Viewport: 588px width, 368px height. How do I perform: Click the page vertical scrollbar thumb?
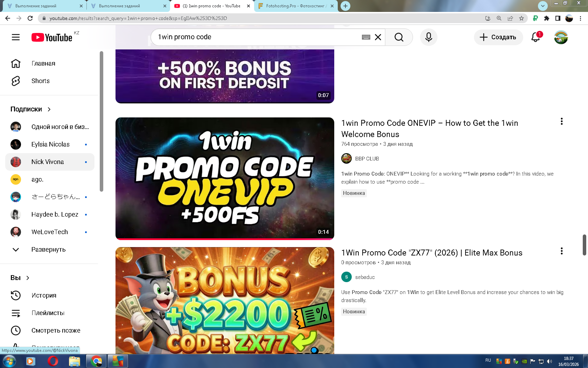(584, 245)
